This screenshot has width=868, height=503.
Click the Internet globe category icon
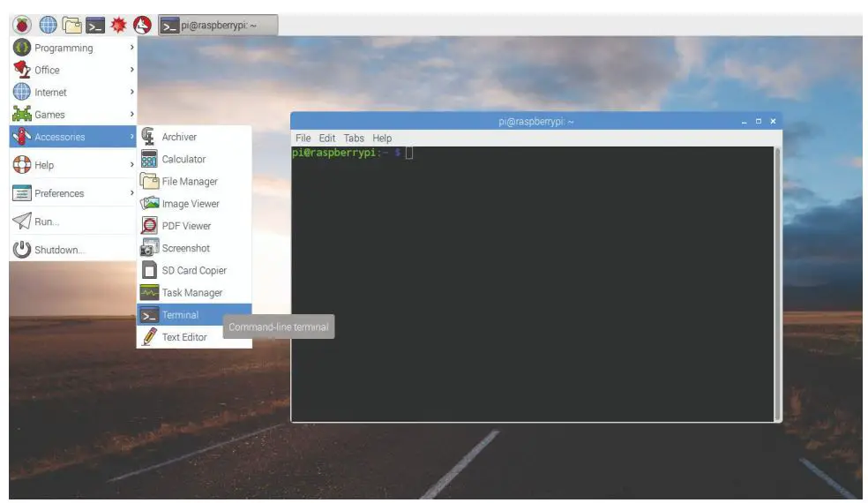click(21, 92)
